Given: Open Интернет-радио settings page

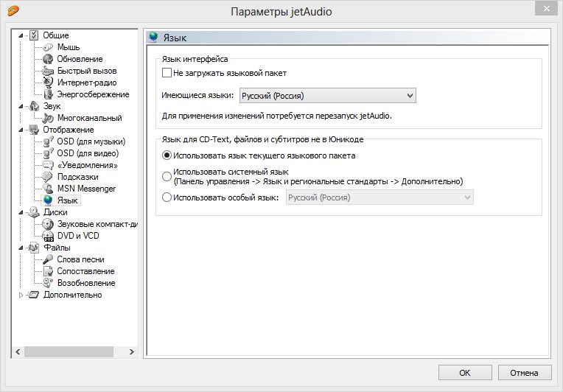Looking at the screenshot, I should point(87,83).
